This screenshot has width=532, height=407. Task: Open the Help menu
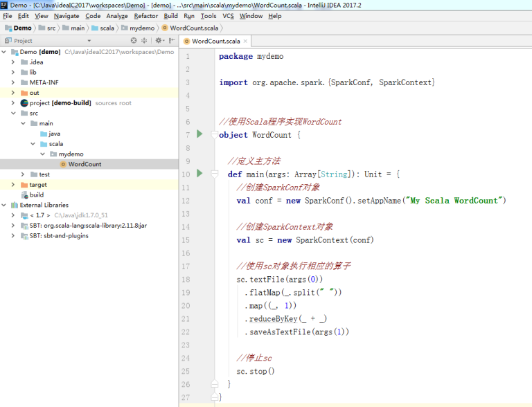(x=275, y=16)
